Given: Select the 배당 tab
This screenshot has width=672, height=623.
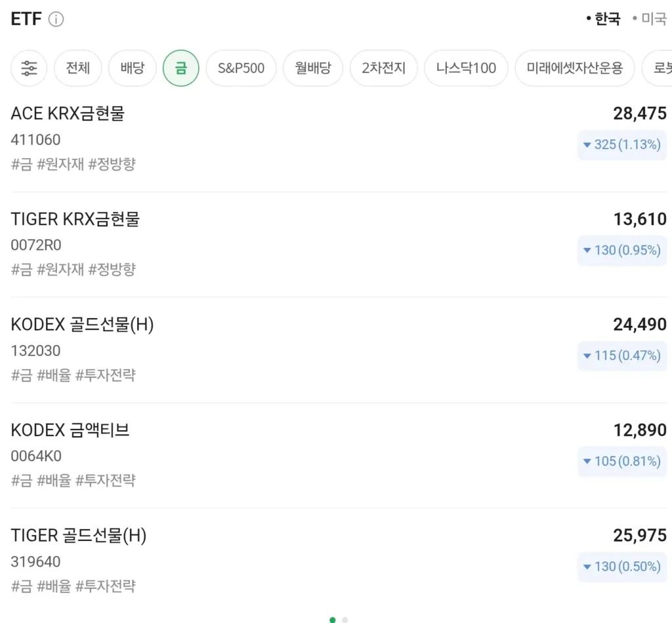Looking at the screenshot, I should coord(132,68).
